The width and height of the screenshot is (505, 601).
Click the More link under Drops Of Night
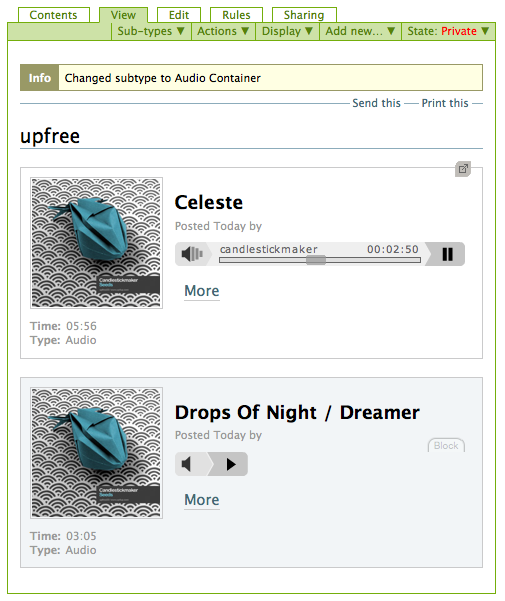click(x=202, y=500)
